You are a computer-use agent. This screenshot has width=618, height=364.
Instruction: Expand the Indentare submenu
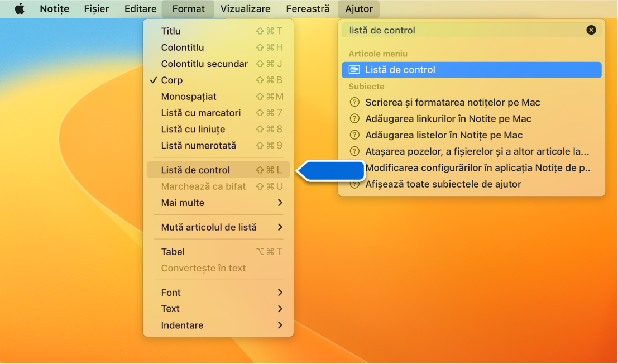pos(218,325)
